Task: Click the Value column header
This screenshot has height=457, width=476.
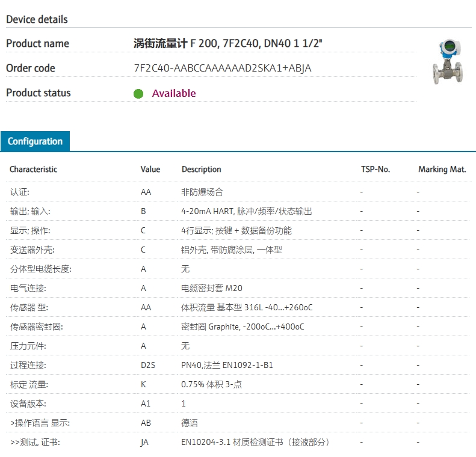Action: click(150, 169)
